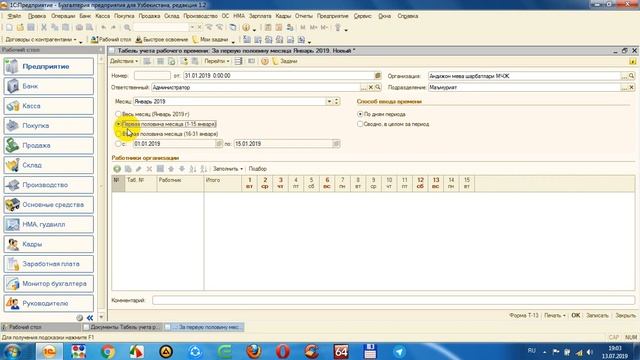Screen dimensions: 640x360
Task: Click the move-down arrow in workers toolbar
Action: 182,169
